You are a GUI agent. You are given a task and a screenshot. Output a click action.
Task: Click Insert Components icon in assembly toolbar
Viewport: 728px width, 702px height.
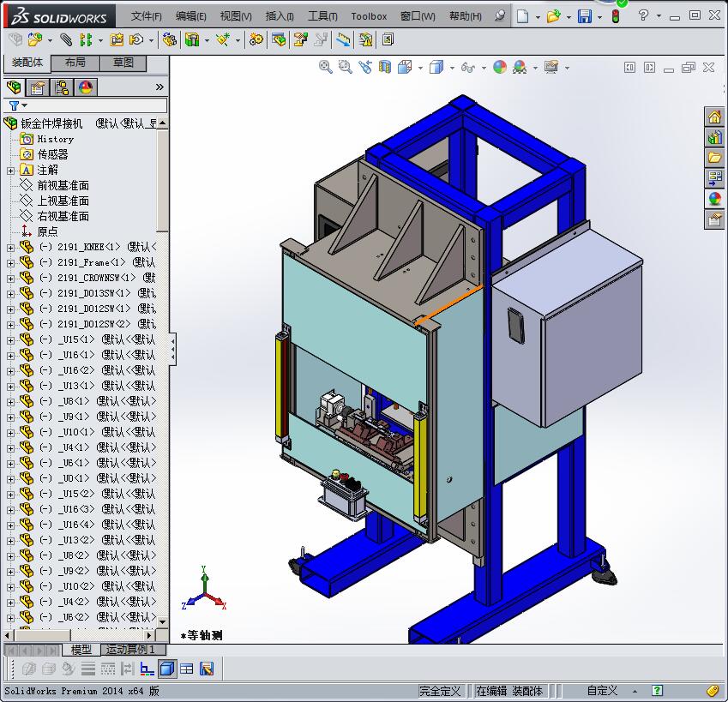click(x=35, y=40)
